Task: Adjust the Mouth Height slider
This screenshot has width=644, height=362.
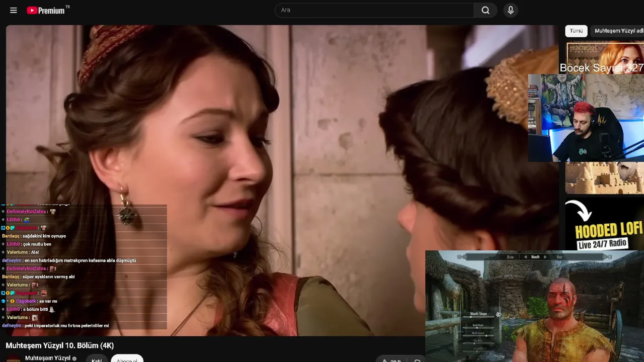Action: point(478,328)
